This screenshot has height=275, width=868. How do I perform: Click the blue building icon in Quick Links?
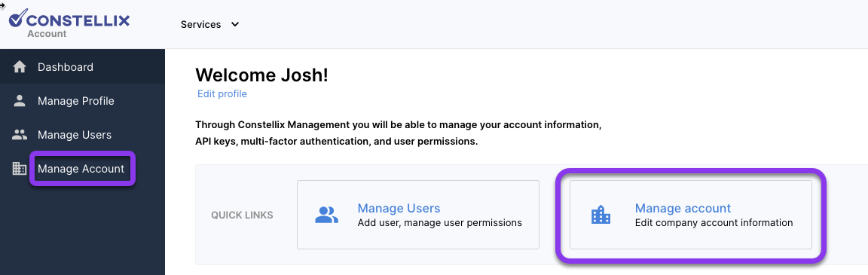(x=601, y=214)
